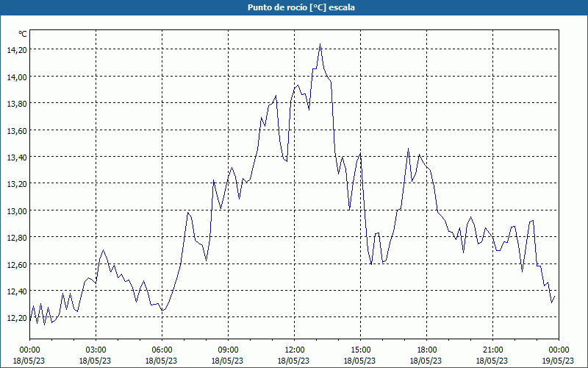Click the 09:00 time label

[228, 350]
